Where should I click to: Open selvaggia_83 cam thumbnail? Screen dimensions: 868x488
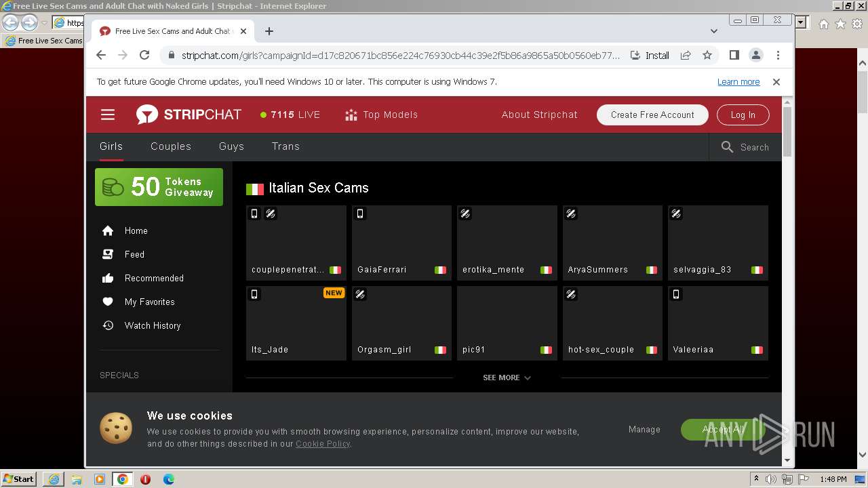pos(718,243)
